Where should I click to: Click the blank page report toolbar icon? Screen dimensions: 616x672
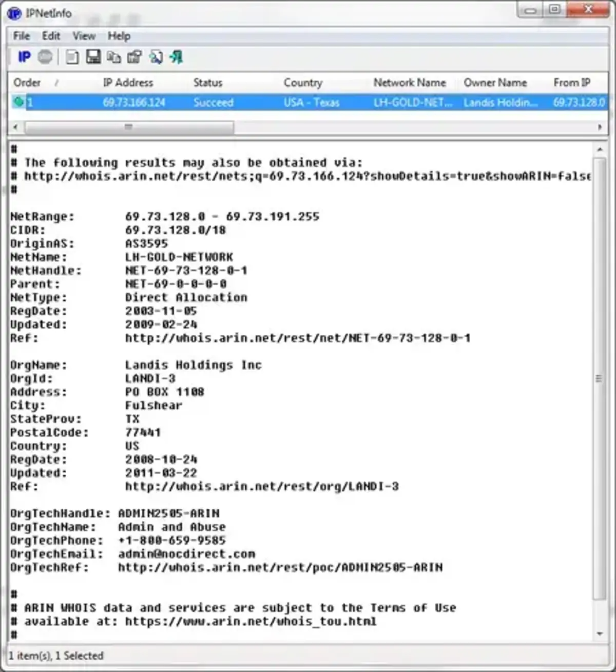tap(72, 57)
